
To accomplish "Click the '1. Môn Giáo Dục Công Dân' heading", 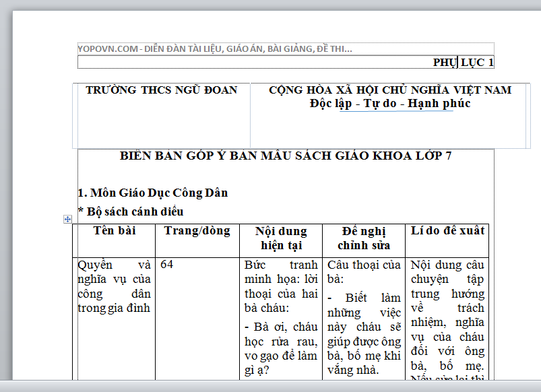I will [x=152, y=193].
